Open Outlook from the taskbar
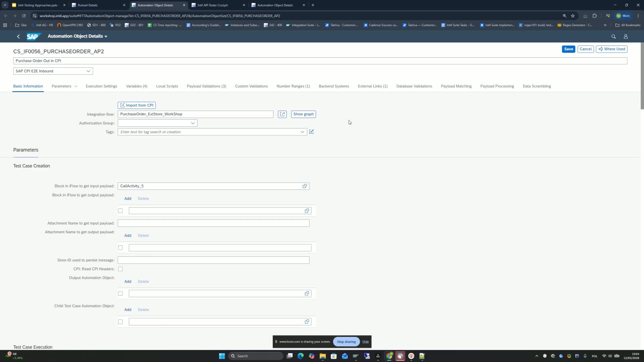 [345, 356]
